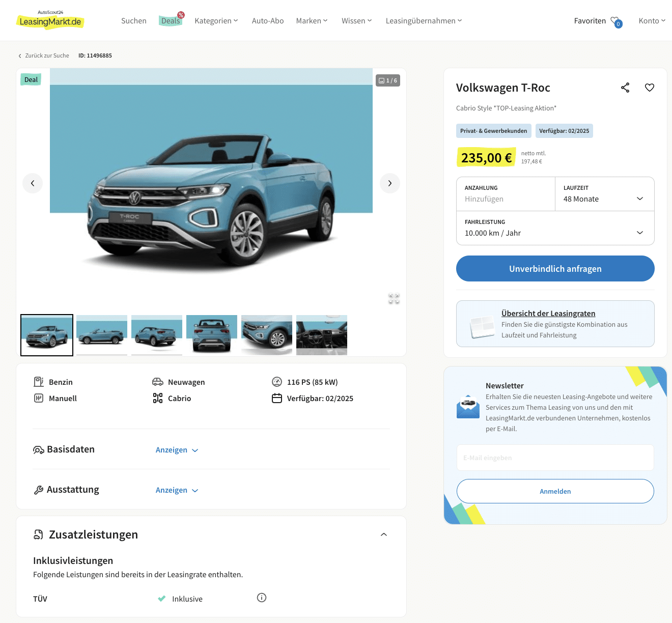Click the Deal badge on image
The image size is (672, 623).
pos(31,79)
